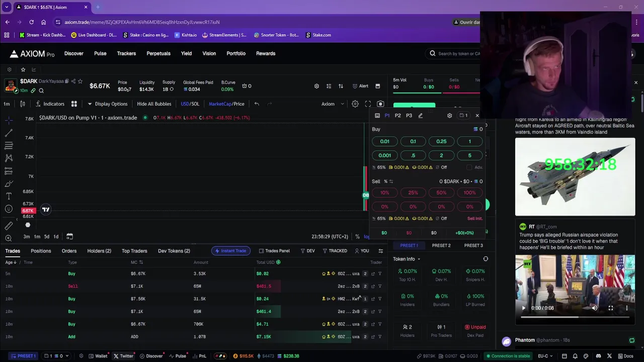The image size is (644, 362).
Task: Open the date range calendar icon
Action: coord(69,236)
